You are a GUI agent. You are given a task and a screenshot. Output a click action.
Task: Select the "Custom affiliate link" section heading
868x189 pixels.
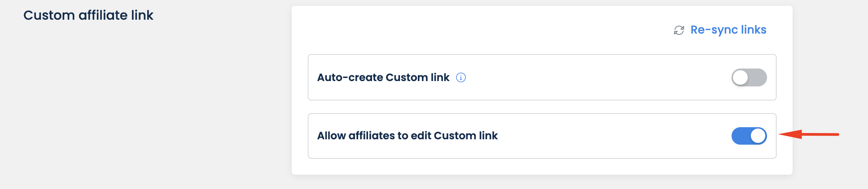pyautogui.click(x=88, y=15)
